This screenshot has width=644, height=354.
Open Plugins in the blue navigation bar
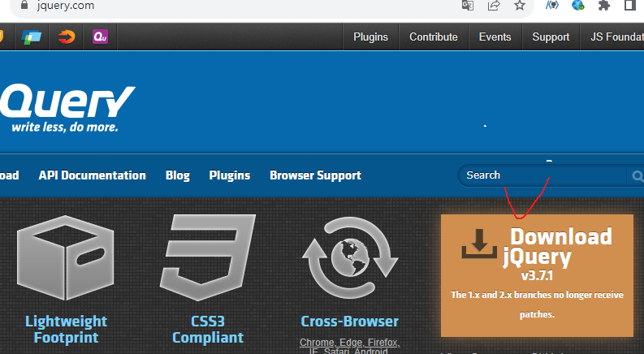pyautogui.click(x=230, y=175)
